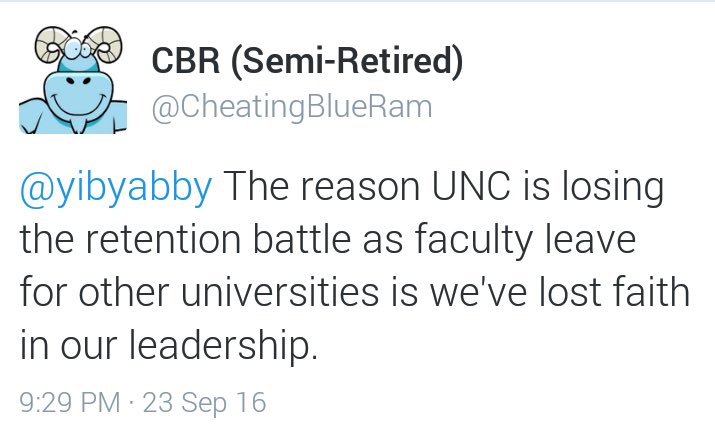This screenshot has width=715, height=435.
Task: Click the 23 Sep 16 date
Action: (205, 403)
